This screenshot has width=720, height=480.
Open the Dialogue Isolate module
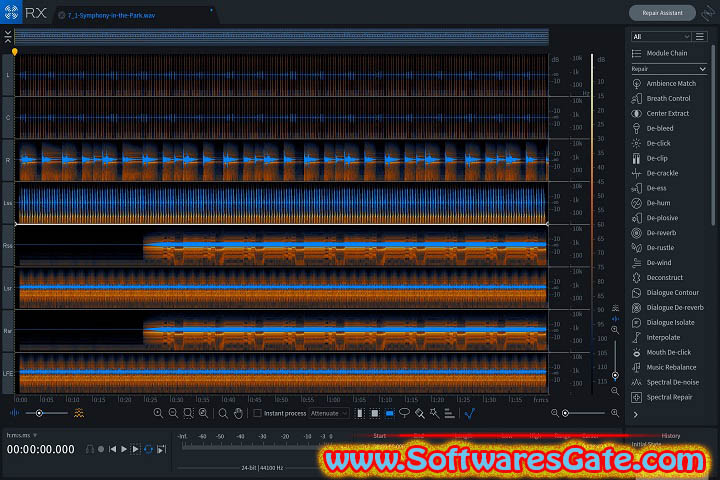pos(663,322)
